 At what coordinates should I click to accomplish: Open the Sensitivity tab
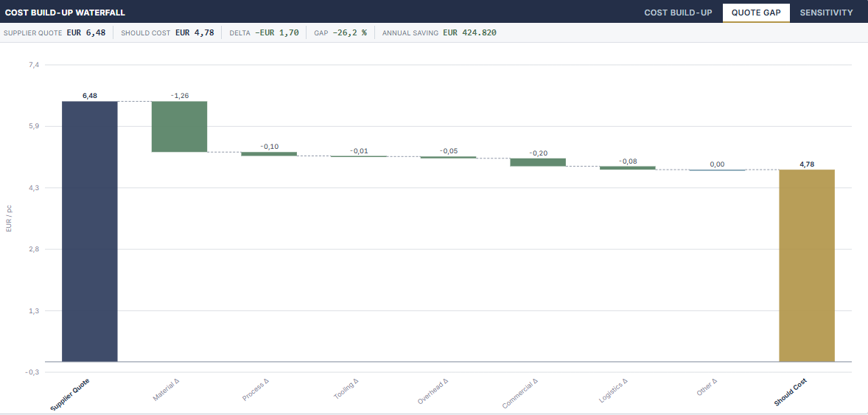pyautogui.click(x=827, y=13)
